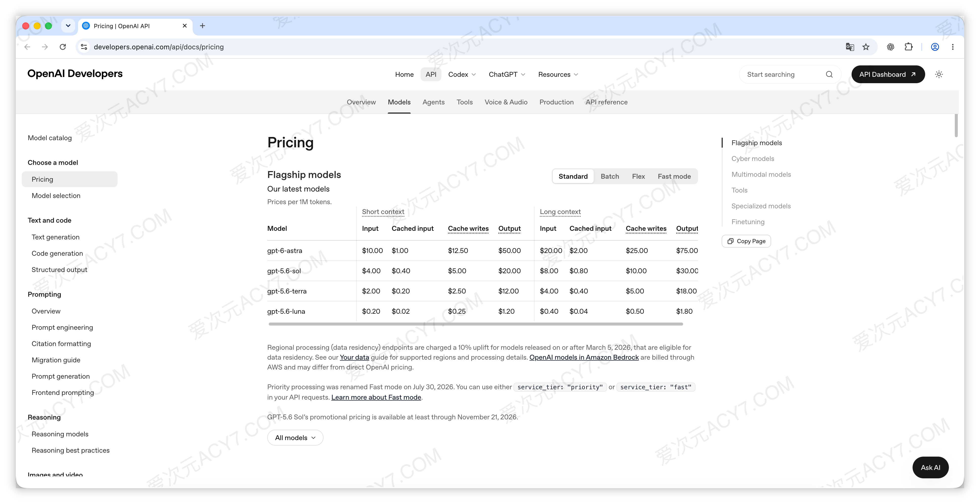Viewport: 980px width, 504px height.
Task: Expand the Codex menu
Action: [x=462, y=75]
